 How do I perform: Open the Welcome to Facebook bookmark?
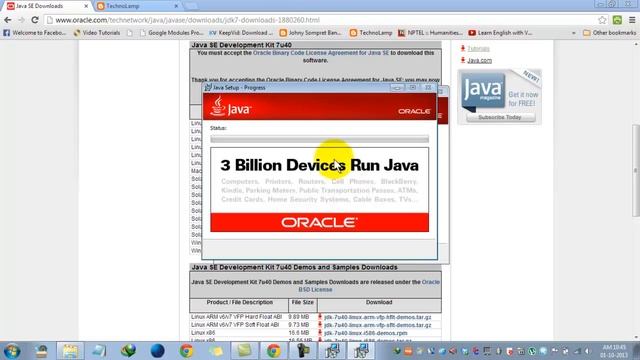click(34, 33)
